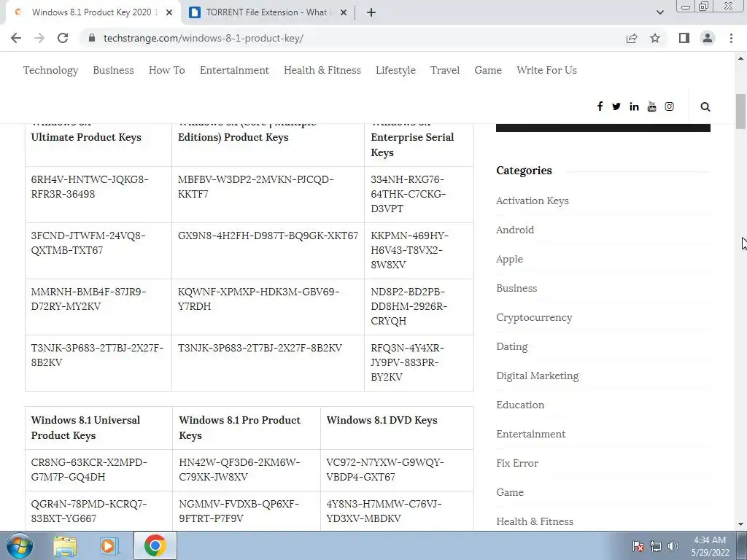Open the Windows Start menu
Viewport: 747px width, 560px height.
click(20, 545)
